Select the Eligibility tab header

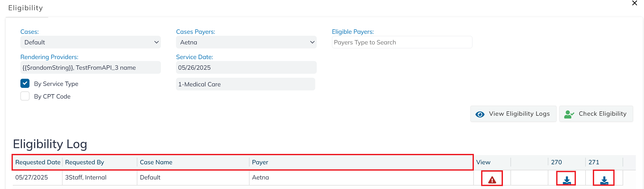point(26,8)
